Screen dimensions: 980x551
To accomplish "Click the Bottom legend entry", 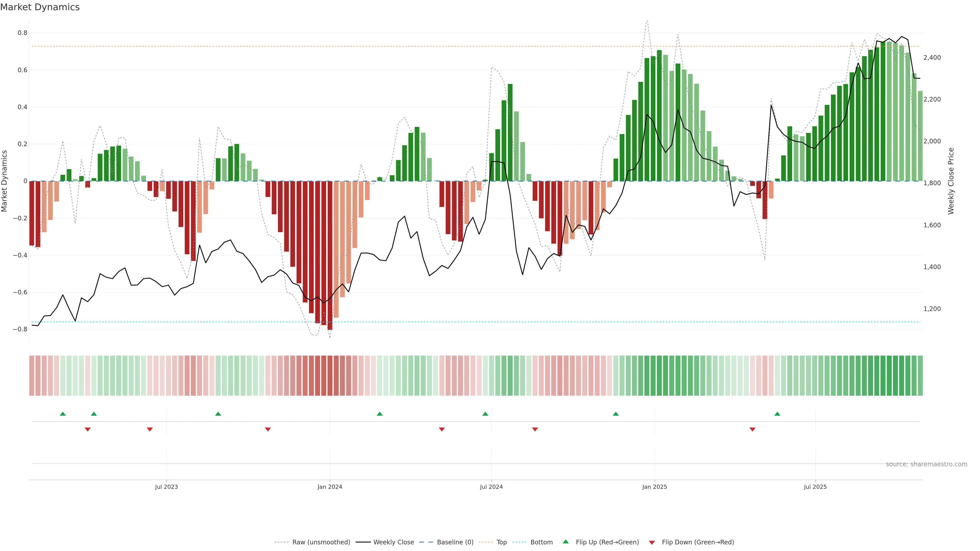I will pyautogui.click(x=541, y=542).
